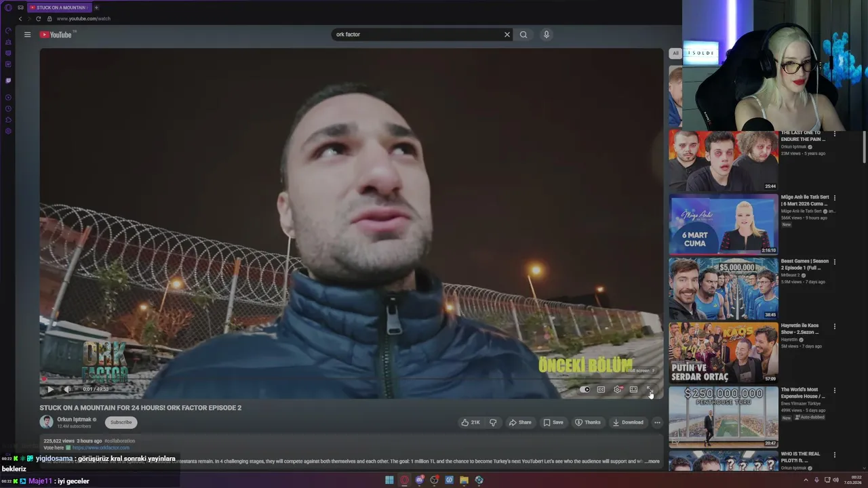The width and height of the screenshot is (868, 488).
Task: Open history clock in the Opera sidebar
Action: pyautogui.click(x=8, y=108)
